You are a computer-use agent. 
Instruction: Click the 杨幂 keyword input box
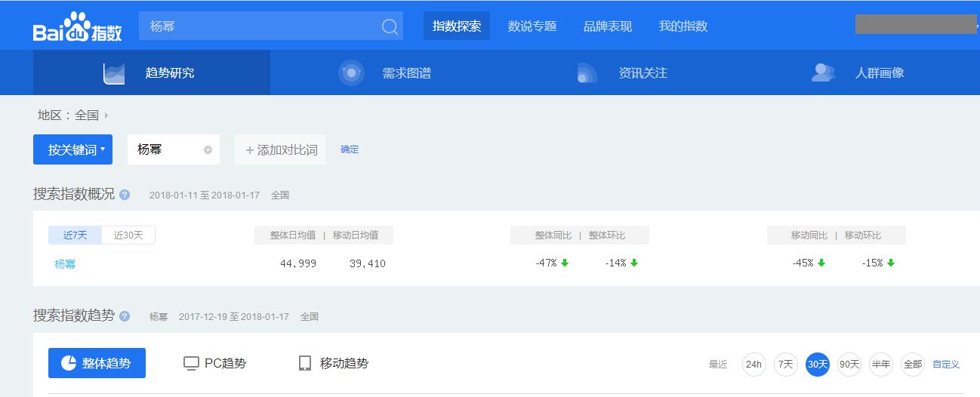[x=174, y=149]
